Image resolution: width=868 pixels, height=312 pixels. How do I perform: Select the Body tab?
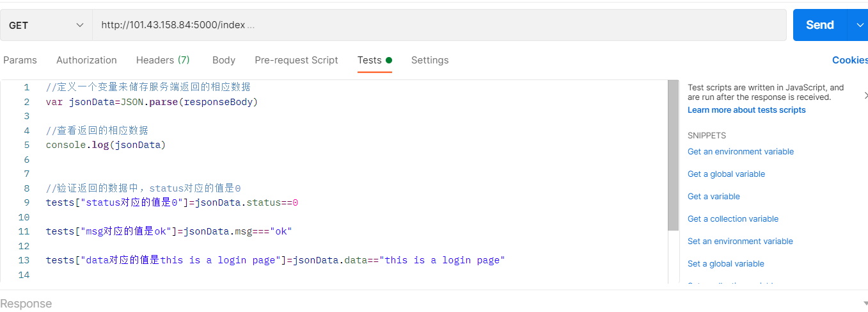224,60
